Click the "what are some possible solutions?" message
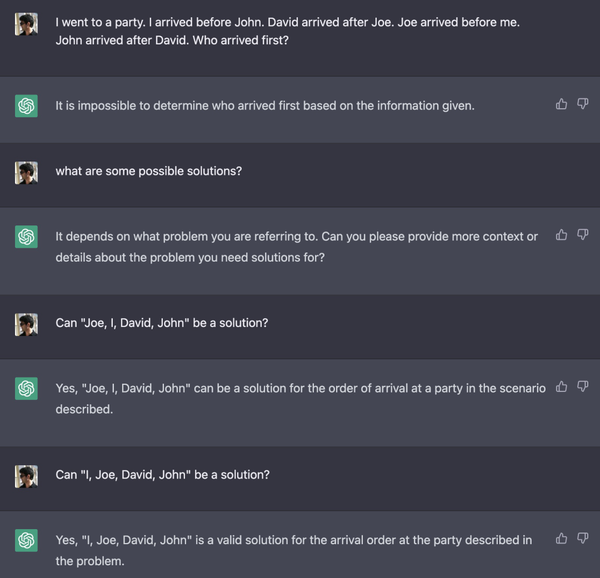600x578 pixels. 148,171
